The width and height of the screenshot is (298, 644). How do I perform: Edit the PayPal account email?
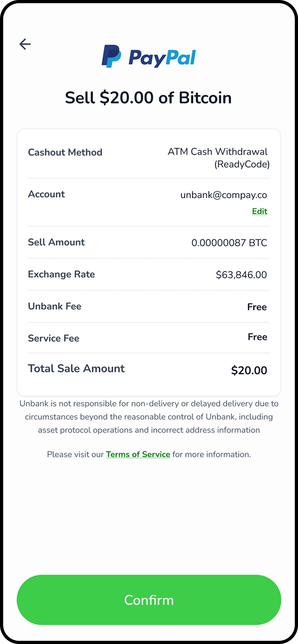(259, 211)
